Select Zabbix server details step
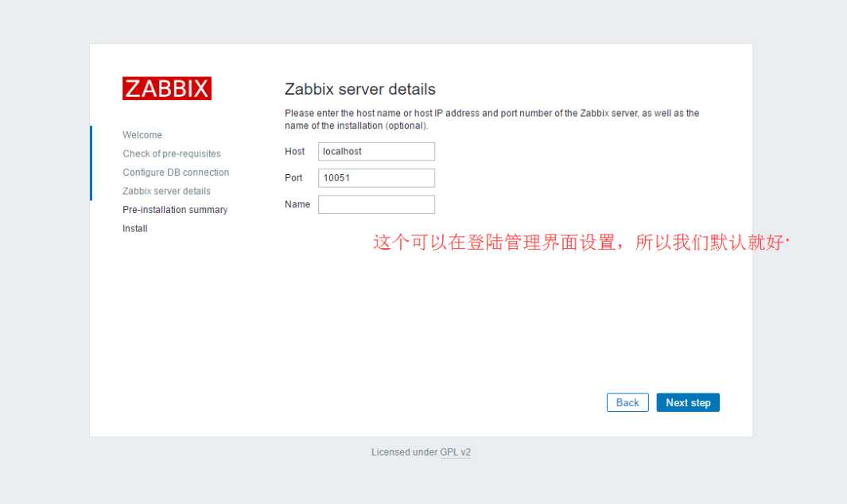Viewport: 847px width, 504px height. (166, 192)
